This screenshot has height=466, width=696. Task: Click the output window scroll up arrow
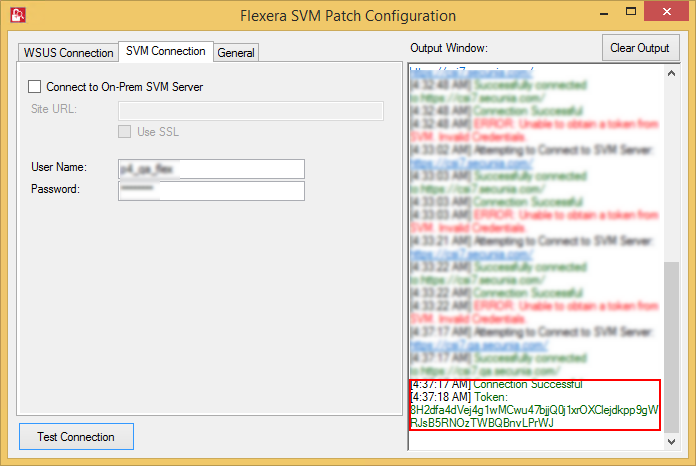(x=671, y=73)
